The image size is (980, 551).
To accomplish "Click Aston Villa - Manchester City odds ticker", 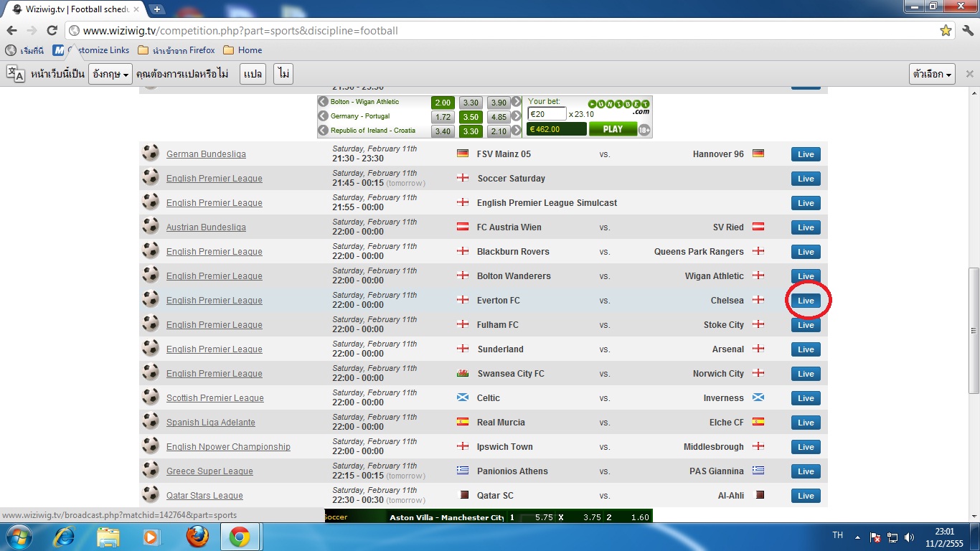I will [489, 517].
